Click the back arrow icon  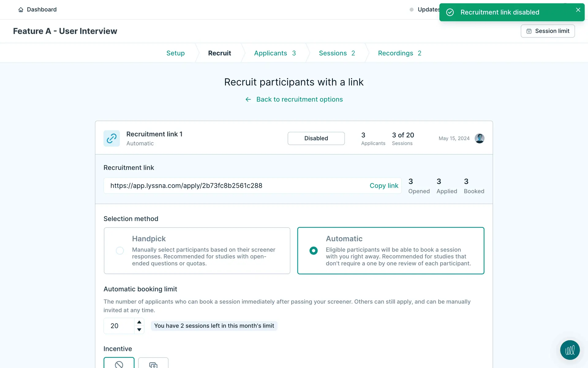pyautogui.click(x=248, y=99)
